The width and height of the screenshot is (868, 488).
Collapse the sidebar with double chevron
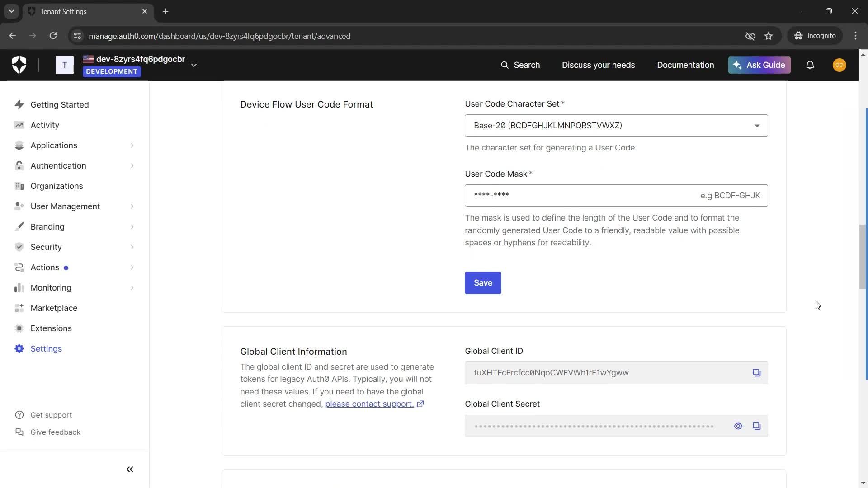[130, 469]
